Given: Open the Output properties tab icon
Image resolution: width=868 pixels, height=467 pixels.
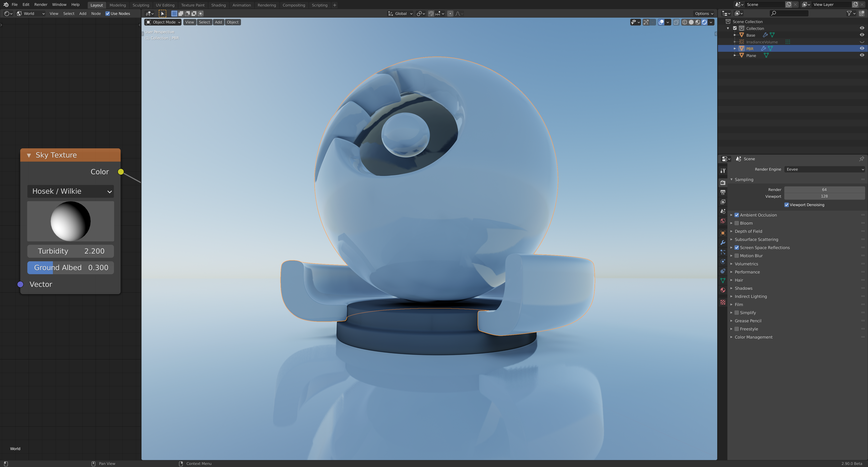Looking at the screenshot, I should (x=723, y=192).
